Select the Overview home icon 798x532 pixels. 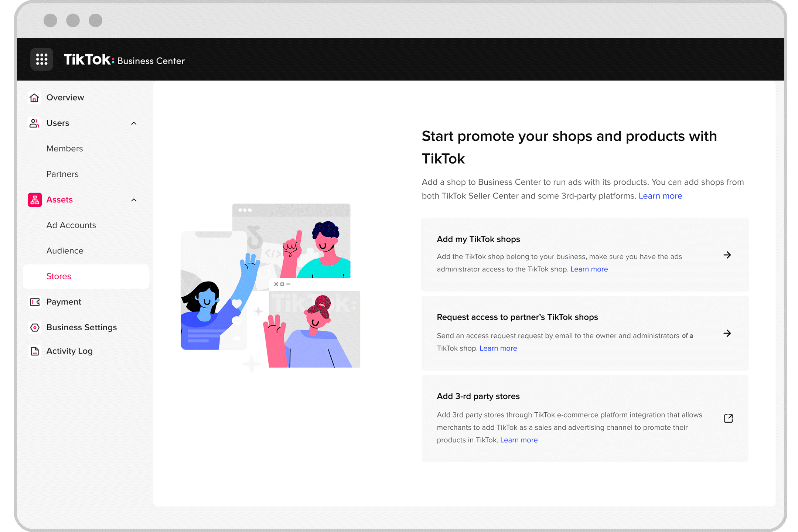tap(34, 97)
